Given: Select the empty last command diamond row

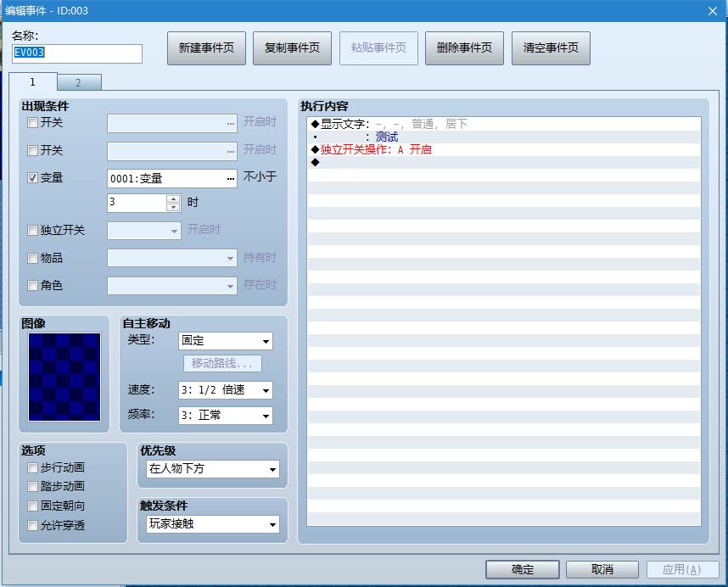Looking at the screenshot, I should pos(504,162).
